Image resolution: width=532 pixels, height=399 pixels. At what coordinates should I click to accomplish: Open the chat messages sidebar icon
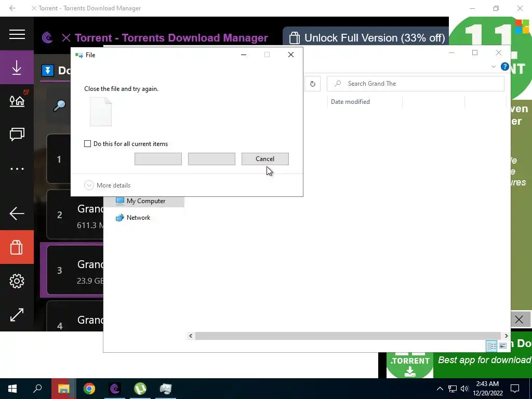click(x=17, y=135)
